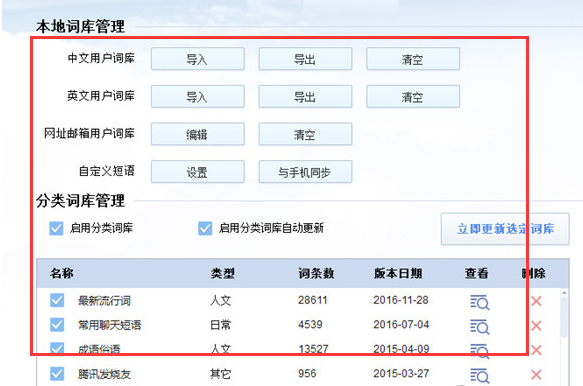Open 设置 for 自定义短语
The image size is (583, 386).
tap(197, 172)
